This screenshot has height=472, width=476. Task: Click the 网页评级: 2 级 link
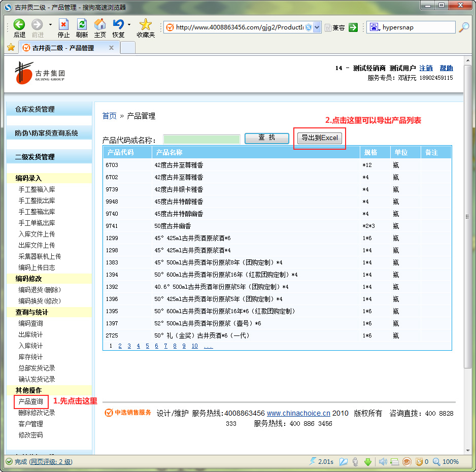click(x=51, y=462)
